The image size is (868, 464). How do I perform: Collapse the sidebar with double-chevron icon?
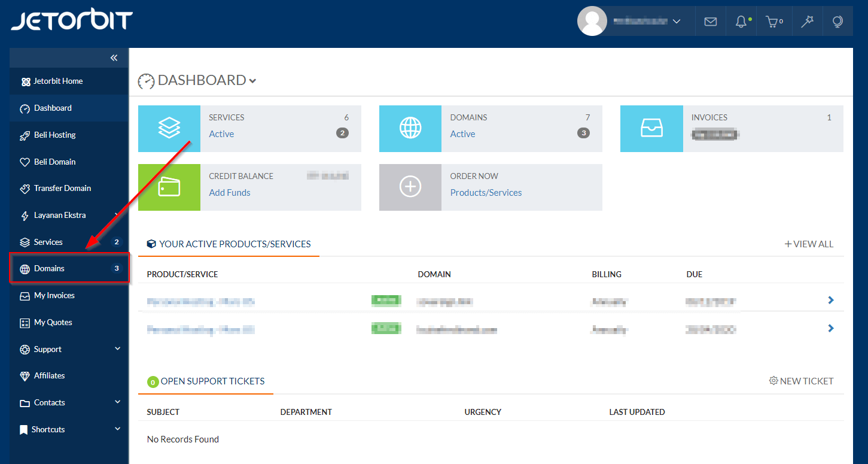click(x=114, y=58)
